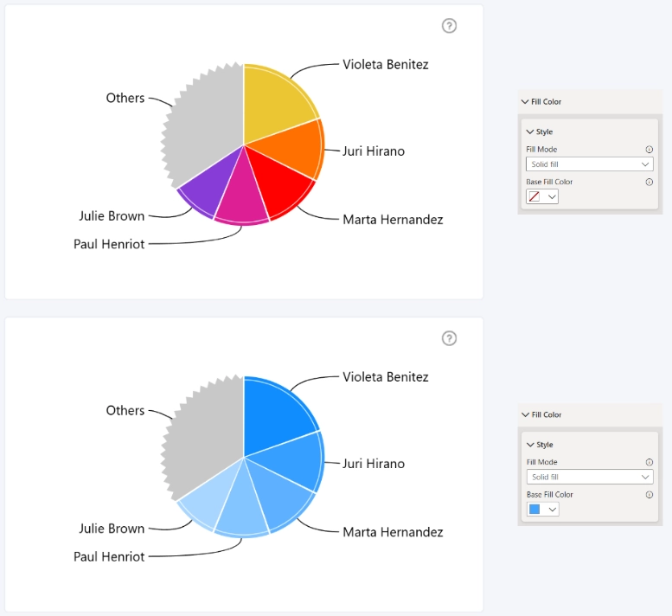
Task: Click info icon beside top Base Fill Color
Action: click(650, 183)
